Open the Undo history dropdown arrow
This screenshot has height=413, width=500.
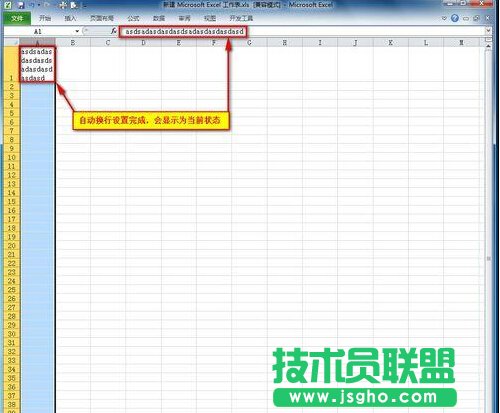(39, 5)
